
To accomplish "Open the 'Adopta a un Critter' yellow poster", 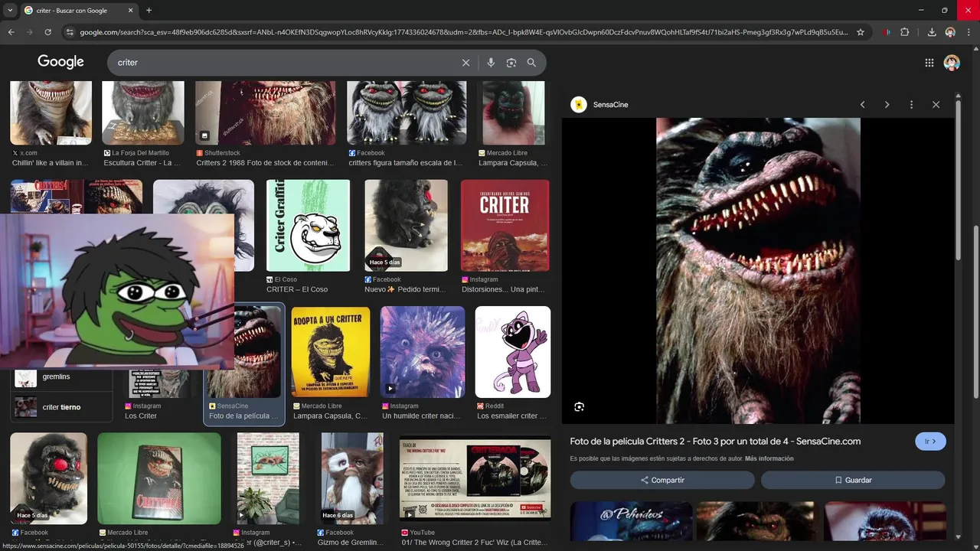I will pos(331,352).
